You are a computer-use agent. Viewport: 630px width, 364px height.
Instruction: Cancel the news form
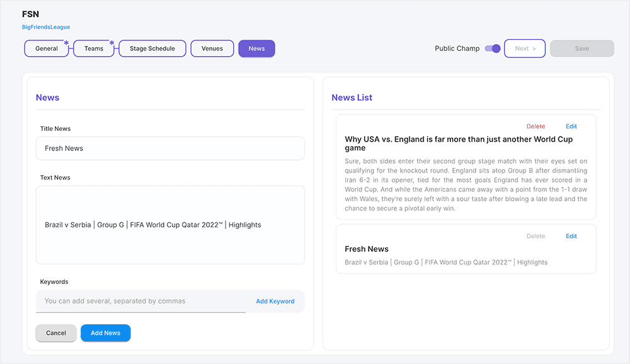coord(56,333)
